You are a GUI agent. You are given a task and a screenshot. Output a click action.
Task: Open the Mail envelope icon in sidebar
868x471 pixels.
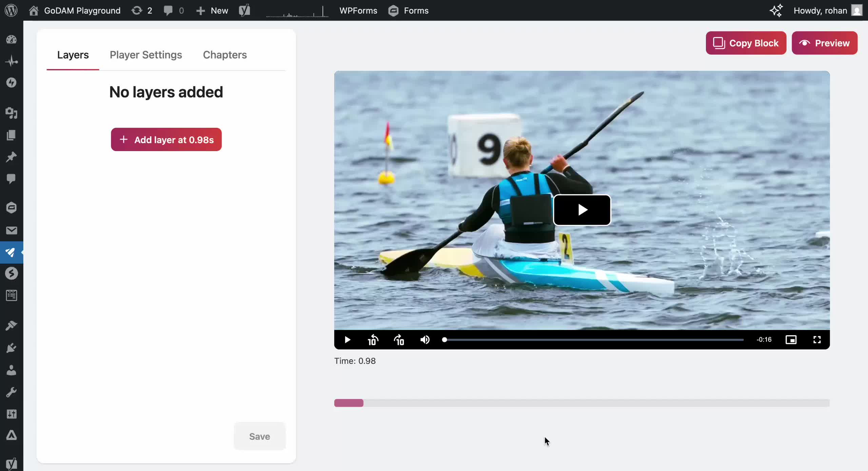[x=12, y=230]
